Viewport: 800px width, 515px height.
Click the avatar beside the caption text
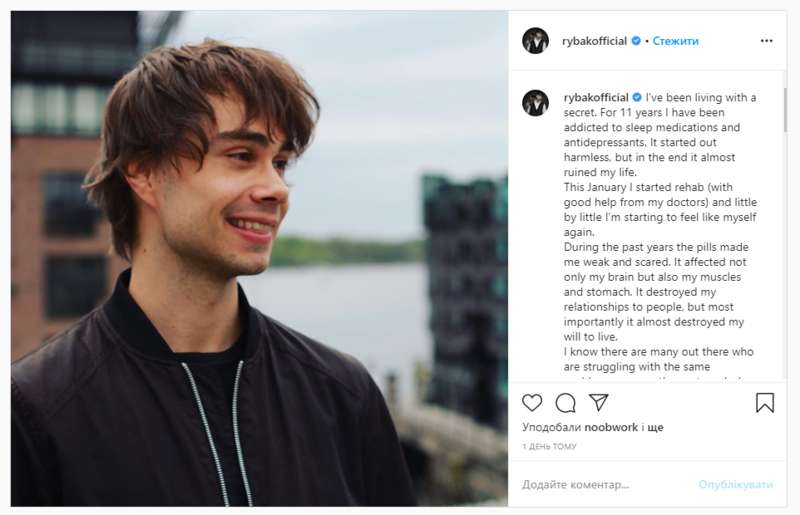coord(535,102)
